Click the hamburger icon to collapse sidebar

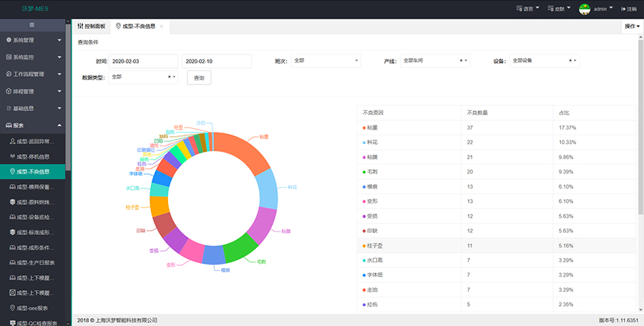pyautogui.click(x=32, y=25)
